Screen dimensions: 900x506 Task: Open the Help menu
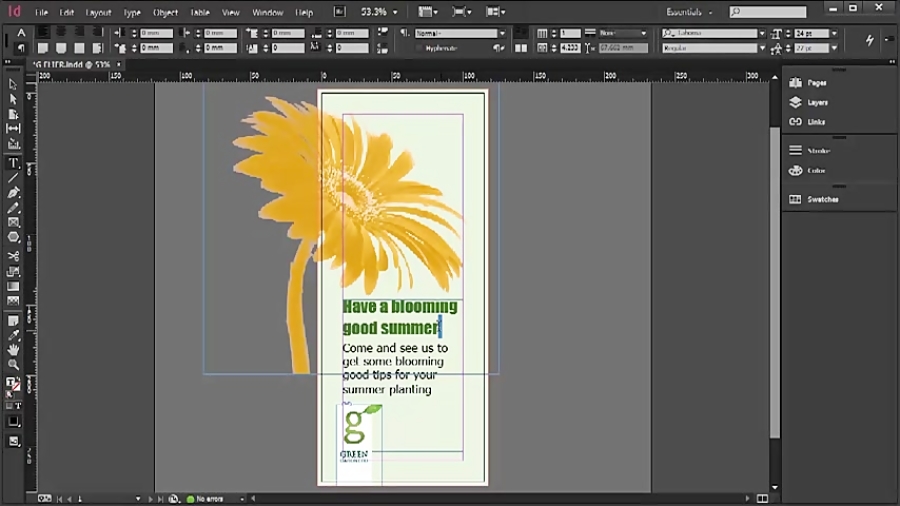[304, 12]
